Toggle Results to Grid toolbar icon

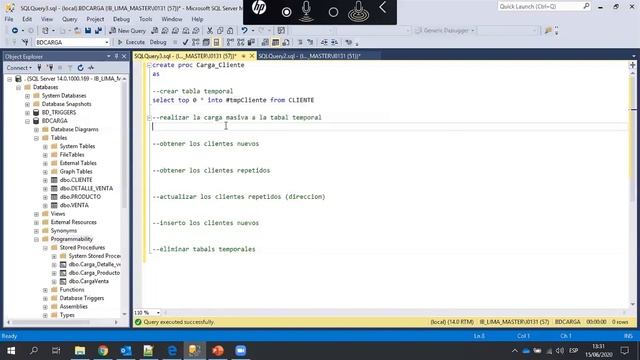coord(276,42)
